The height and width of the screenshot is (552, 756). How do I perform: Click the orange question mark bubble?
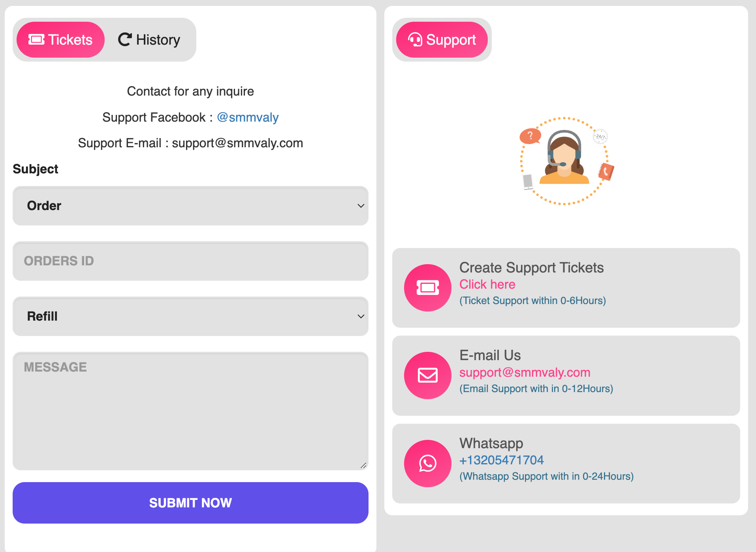[x=530, y=136]
